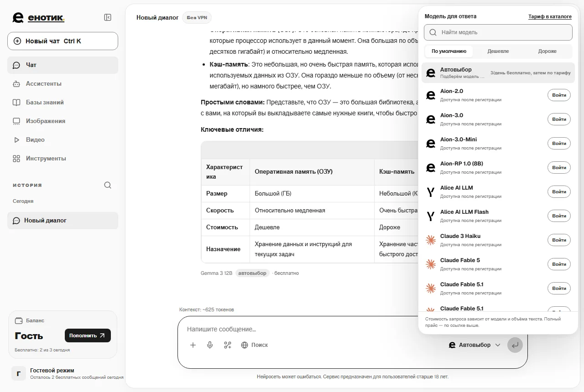Toggle the Поиск web search option
Screen dimensions: 584x392
[255, 345]
